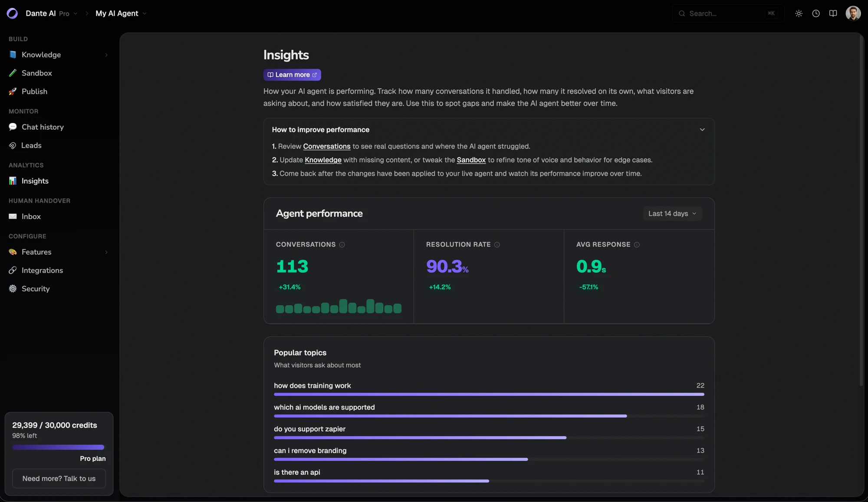The image size is (868, 502).
Task: Click the user profile avatar
Action: [x=853, y=13]
